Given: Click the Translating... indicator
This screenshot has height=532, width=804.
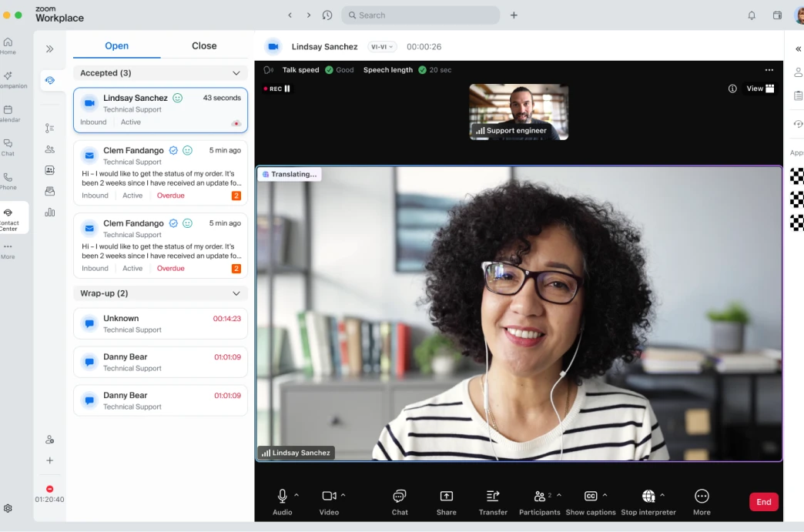Looking at the screenshot, I should click(290, 174).
